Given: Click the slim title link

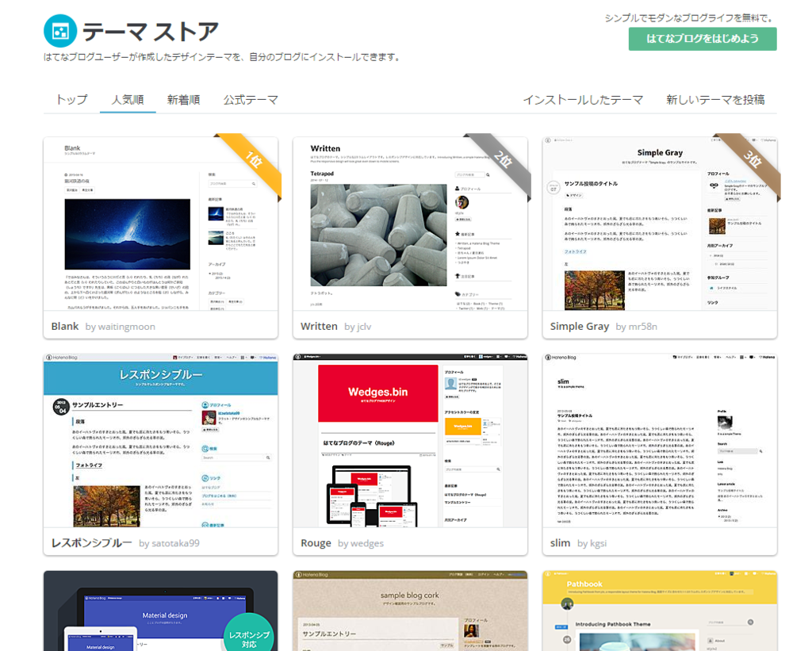Looking at the screenshot, I should (x=560, y=542).
